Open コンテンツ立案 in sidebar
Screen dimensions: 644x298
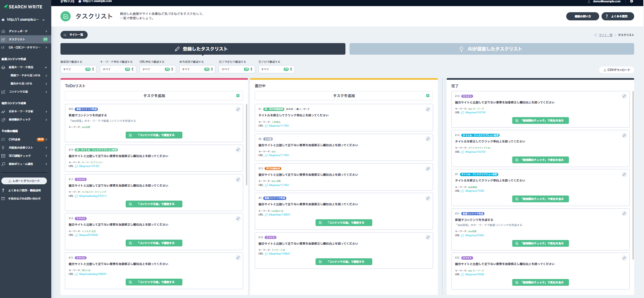pos(25,92)
